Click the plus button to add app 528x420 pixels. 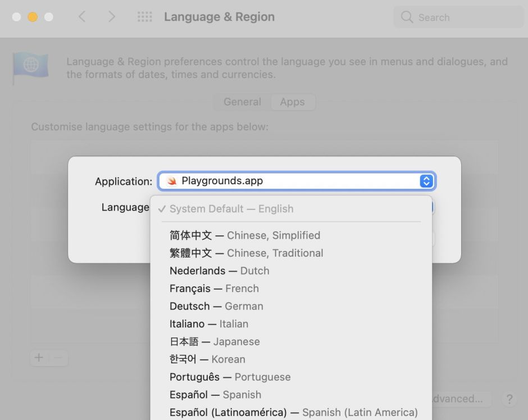coord(39,358)
